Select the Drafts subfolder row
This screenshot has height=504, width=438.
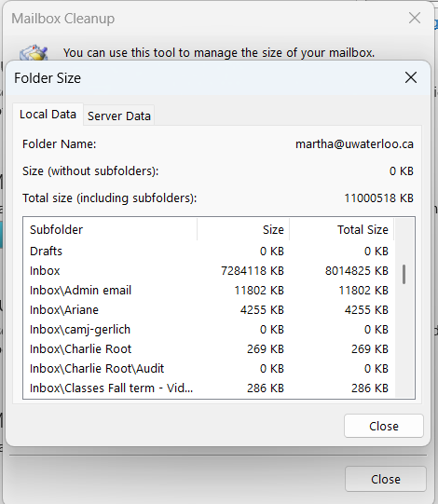[x=209, y=251]
